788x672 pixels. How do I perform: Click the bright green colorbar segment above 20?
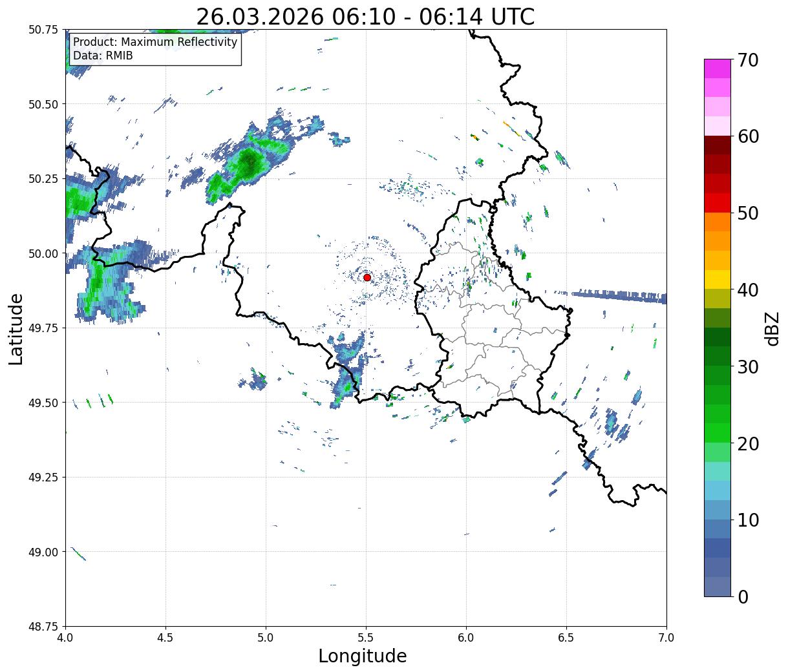[718, 433]
